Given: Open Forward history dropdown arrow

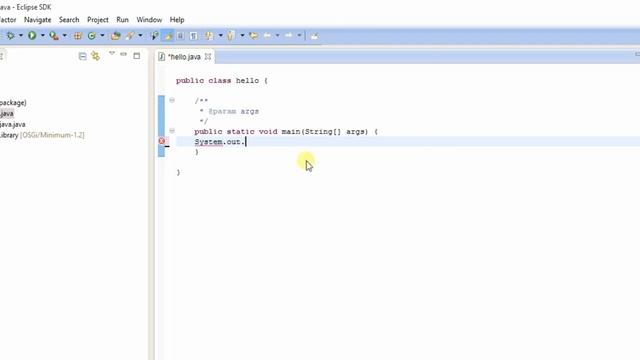Looking at the screenshot, I should (x=299, y=36).
